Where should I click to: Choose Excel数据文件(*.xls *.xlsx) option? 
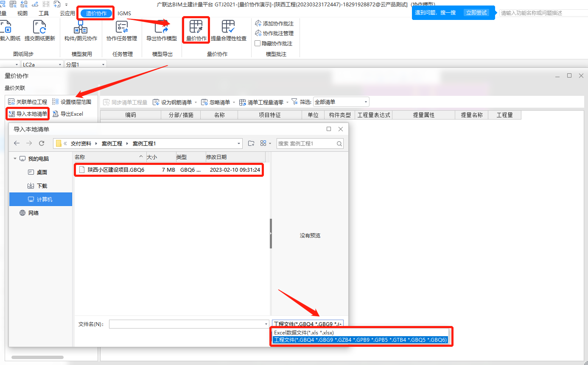point(360,333)
